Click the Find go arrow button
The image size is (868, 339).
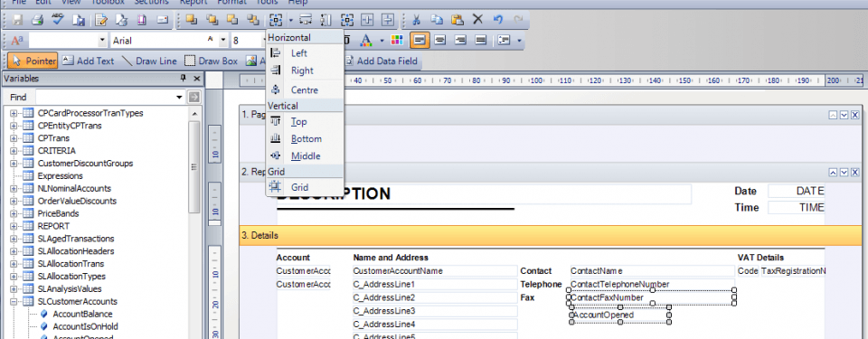click(x=194, y=97)
